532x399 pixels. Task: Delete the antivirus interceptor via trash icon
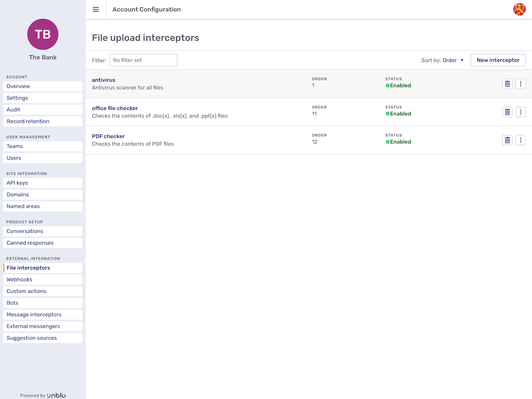point(507,84)
